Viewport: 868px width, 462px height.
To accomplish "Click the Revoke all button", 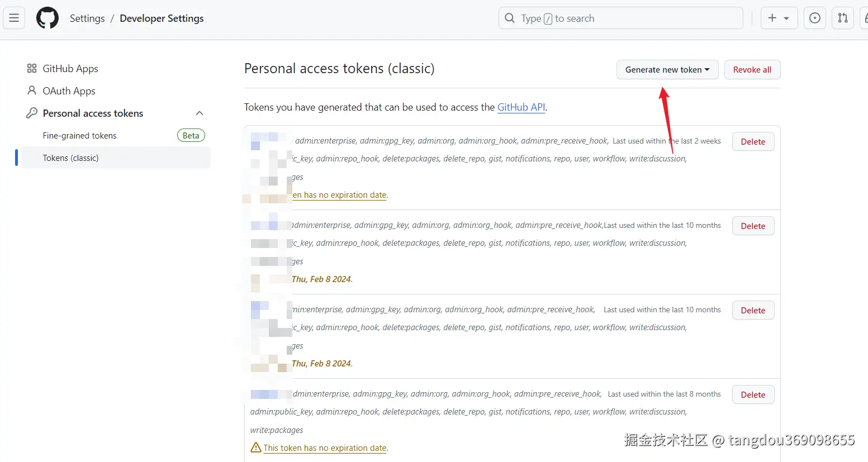I will click(752, 70).
